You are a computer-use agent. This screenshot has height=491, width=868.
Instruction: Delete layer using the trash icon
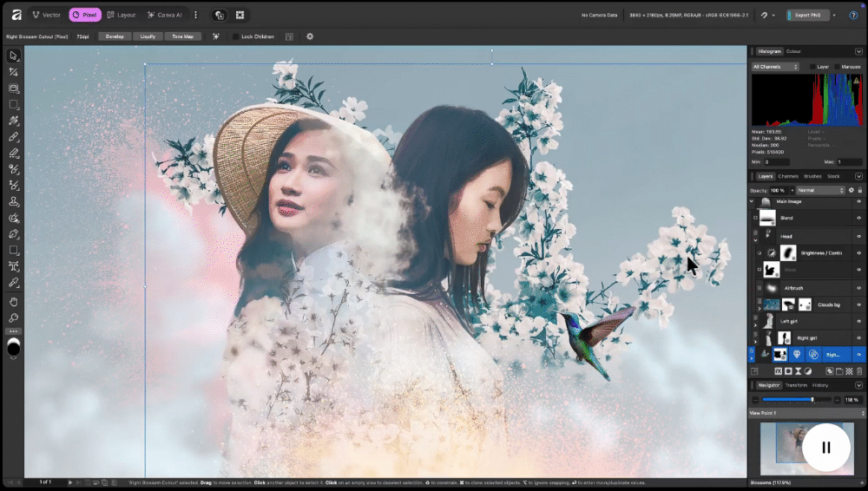click(858, 370)
